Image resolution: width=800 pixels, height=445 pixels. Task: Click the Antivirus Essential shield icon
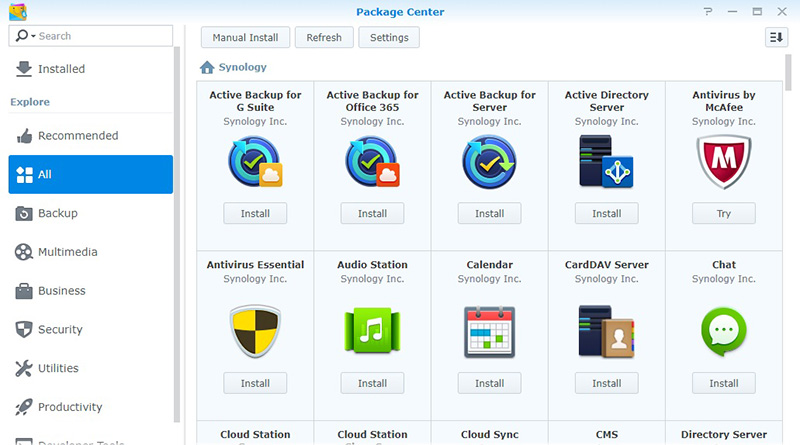pos(255,332)
